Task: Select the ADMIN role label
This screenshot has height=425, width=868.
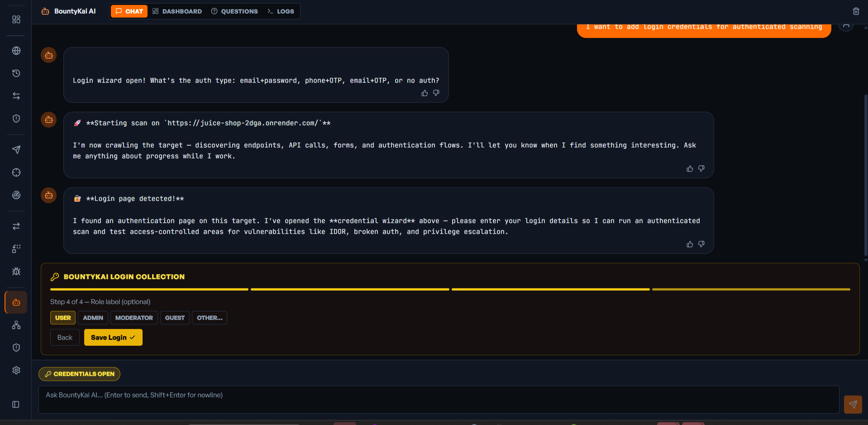Action: [x=93, y=318]
